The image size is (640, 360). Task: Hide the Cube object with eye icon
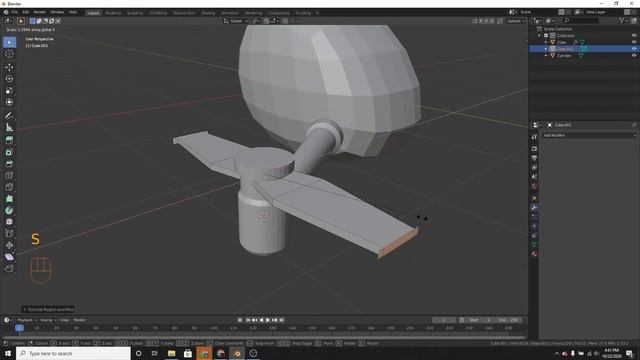point(634,42)
